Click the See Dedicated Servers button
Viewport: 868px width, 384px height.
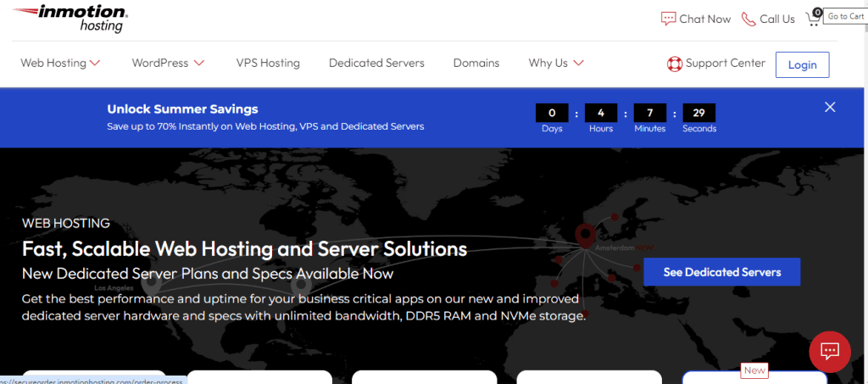point(722,271)
